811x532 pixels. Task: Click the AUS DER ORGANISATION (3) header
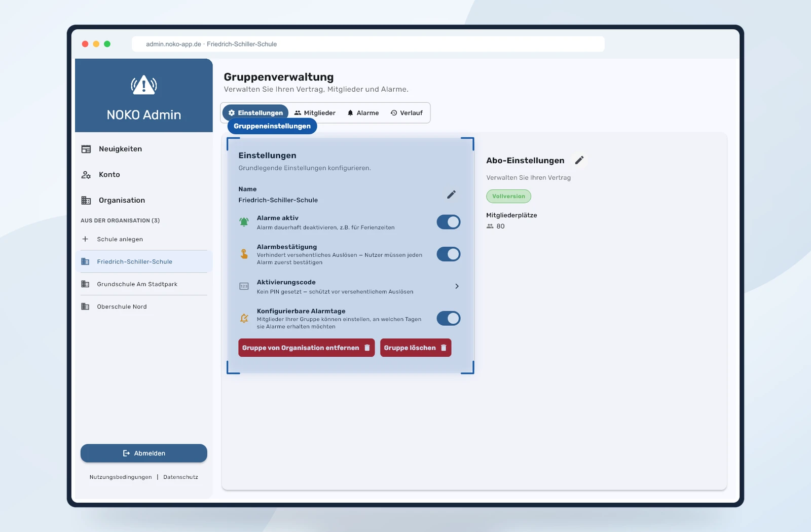(x=120, y=220)
